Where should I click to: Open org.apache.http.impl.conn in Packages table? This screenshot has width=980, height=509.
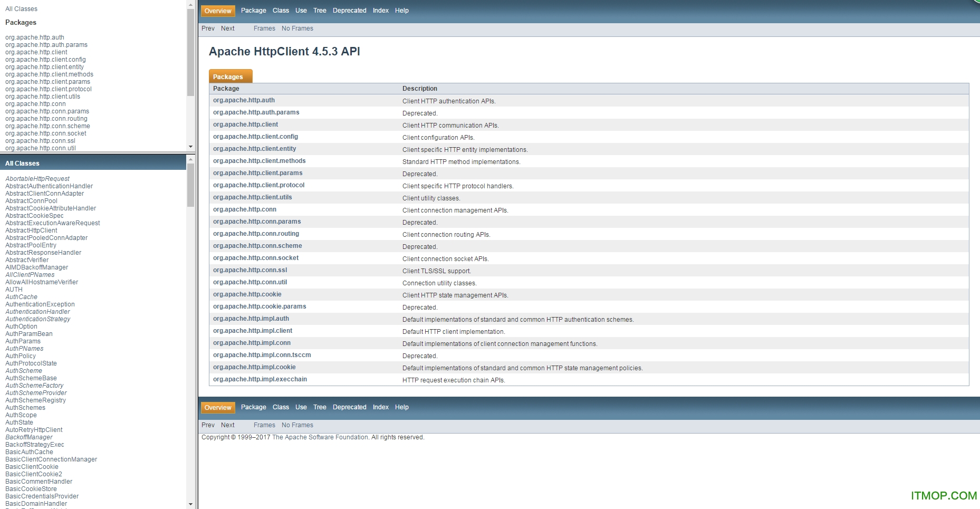(252, 343)
